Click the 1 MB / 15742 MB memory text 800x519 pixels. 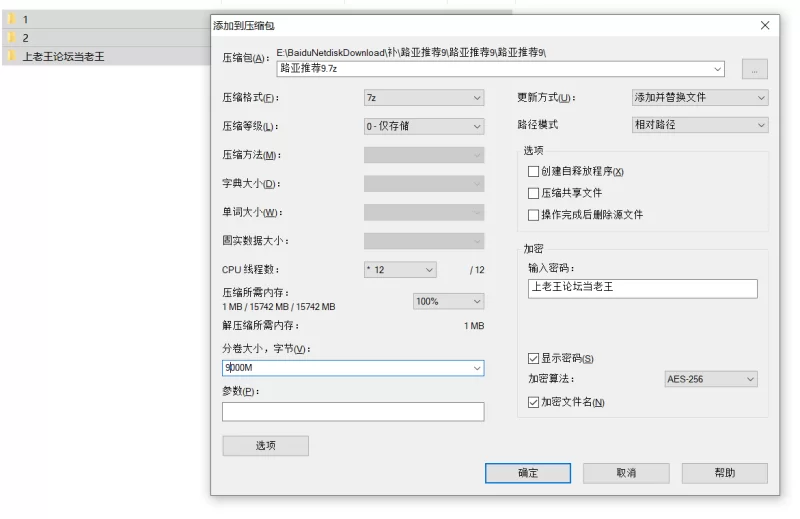pyautogui.click(x=279, y=307)
